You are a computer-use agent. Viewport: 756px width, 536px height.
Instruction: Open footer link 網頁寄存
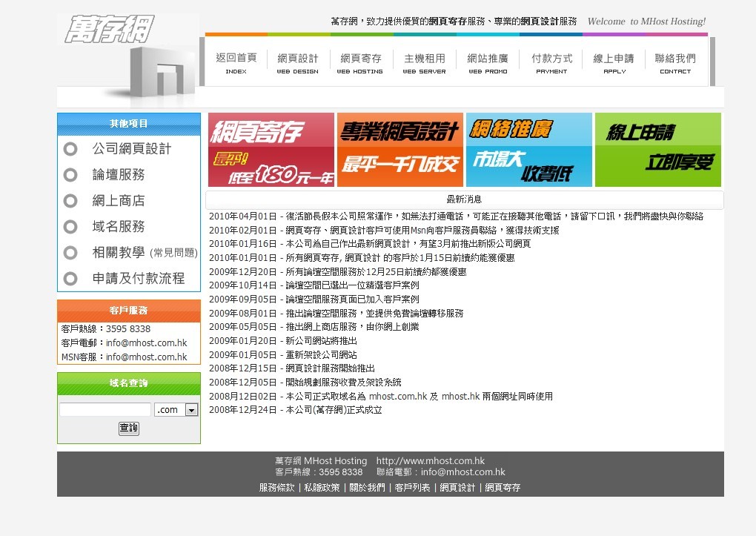click(x=503, y=488)
